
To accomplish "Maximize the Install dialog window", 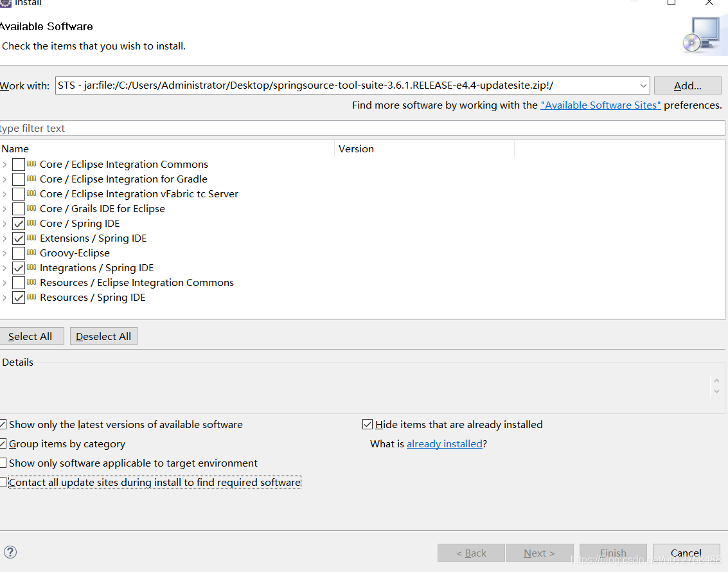I will (x=671, y=3).
